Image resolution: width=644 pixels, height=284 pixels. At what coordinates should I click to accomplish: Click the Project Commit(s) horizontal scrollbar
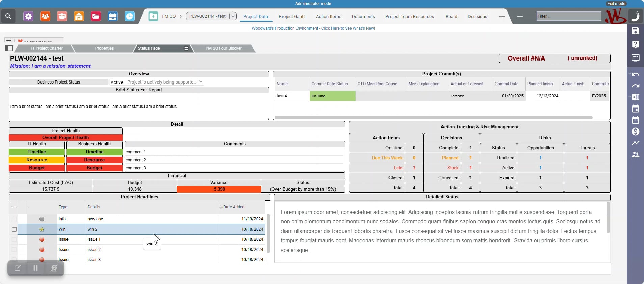[x=434, y=118]
